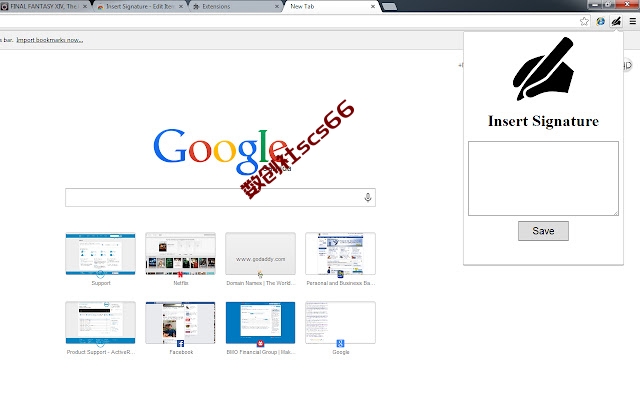Open the Facebook thumbnail
Viewport: 640px width, 400px height.
point(180,322)
